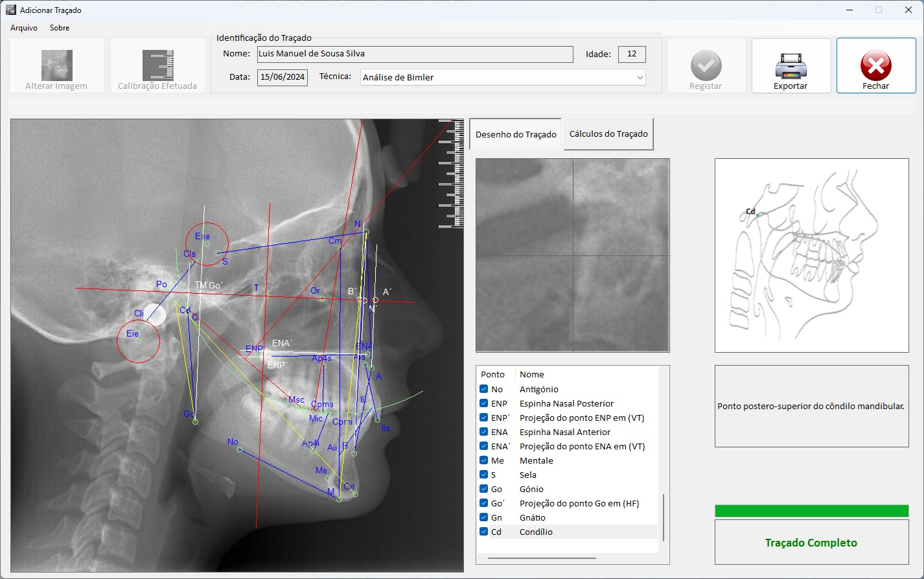Click the Registar checkmark icon
This screenshot has height=579, width=924.
tap(706, 65)
